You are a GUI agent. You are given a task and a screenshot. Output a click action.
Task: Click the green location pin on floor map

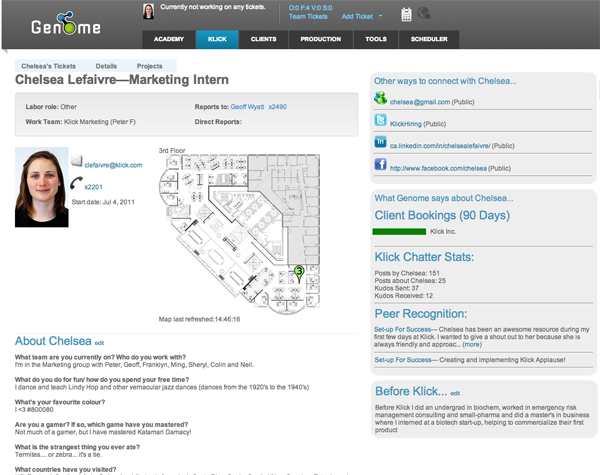299,274
